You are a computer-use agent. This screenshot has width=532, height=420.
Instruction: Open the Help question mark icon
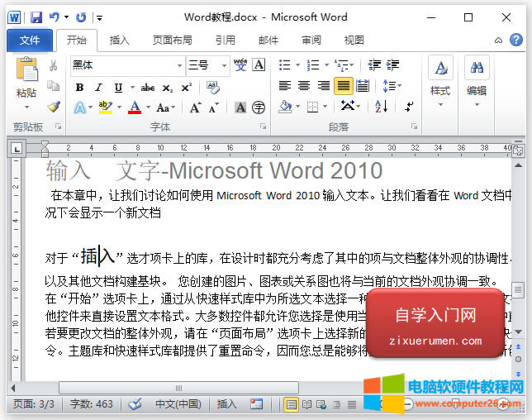click(516, 40)
